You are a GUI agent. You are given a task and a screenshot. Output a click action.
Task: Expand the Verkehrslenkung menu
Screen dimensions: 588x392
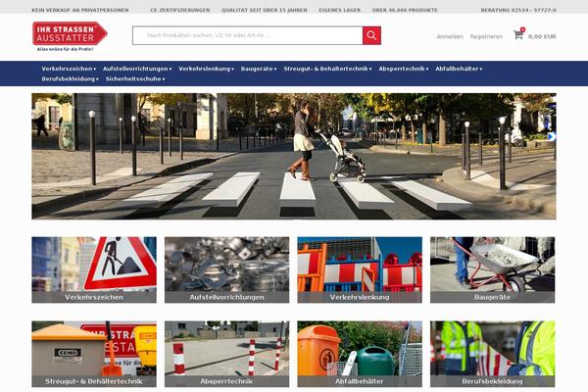(206, 69)
